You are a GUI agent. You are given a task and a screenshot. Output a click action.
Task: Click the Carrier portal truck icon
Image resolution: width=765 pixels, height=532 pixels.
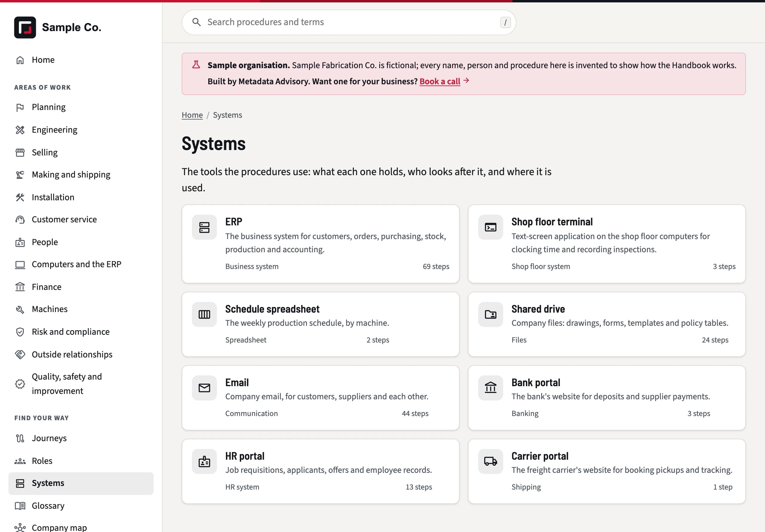point(490,462)
